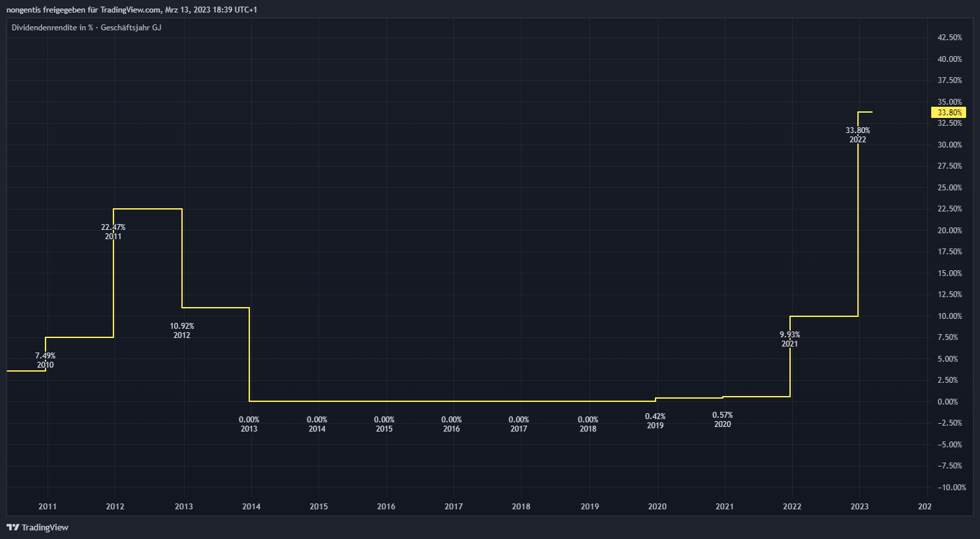Open the TradingView text link at bottom
980x539 pixels.
(x=45, y=527)
